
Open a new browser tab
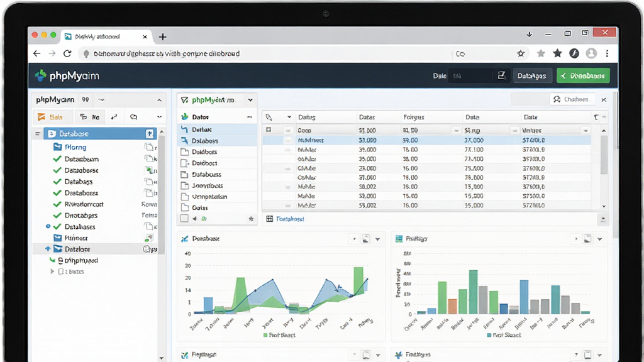coord(163,37)
